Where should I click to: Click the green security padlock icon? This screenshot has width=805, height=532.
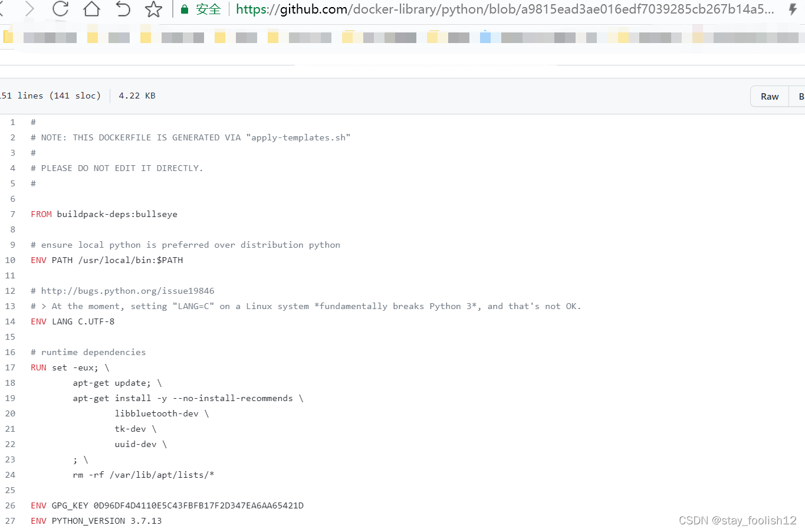(x=185, y=9)
